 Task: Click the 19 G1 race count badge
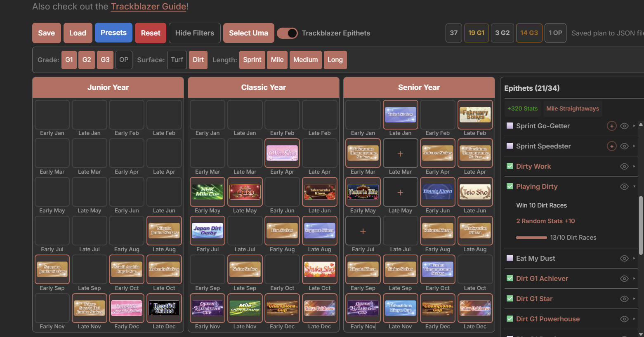click(477, 33)
